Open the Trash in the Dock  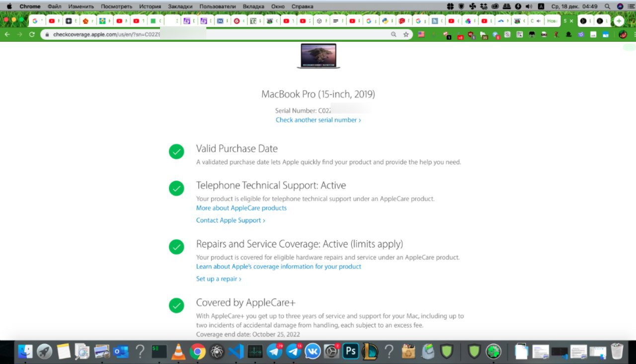point(617,352)
